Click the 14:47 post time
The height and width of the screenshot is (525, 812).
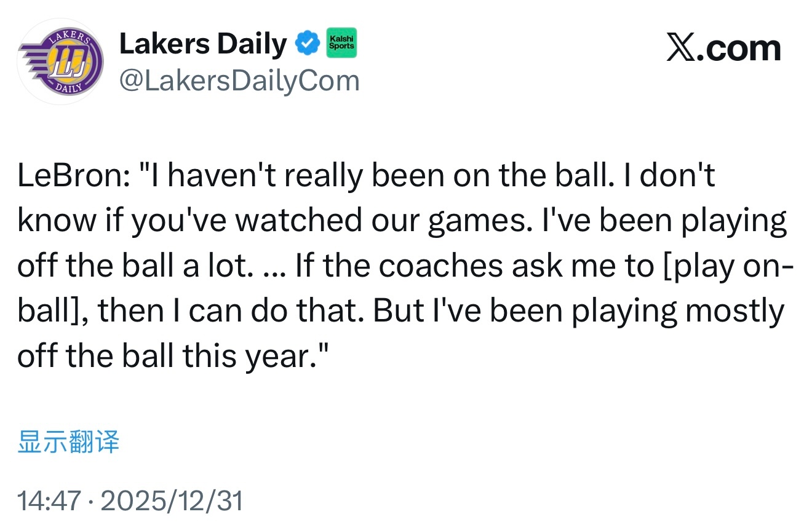49,500
